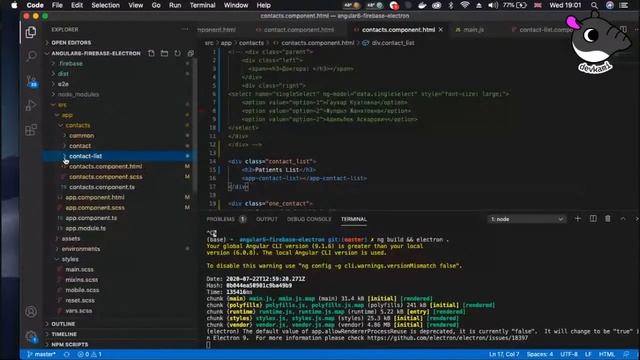Create a new folder in explorer

click(x=164, y=53)
